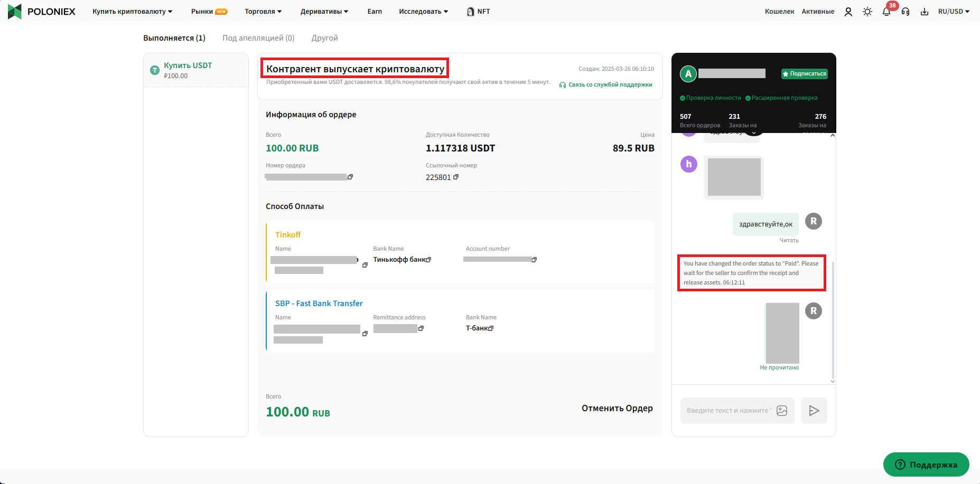Switch to Под апелляцией (0) tab
This screenshot has height=484, width=980.
tap(258, 38)
